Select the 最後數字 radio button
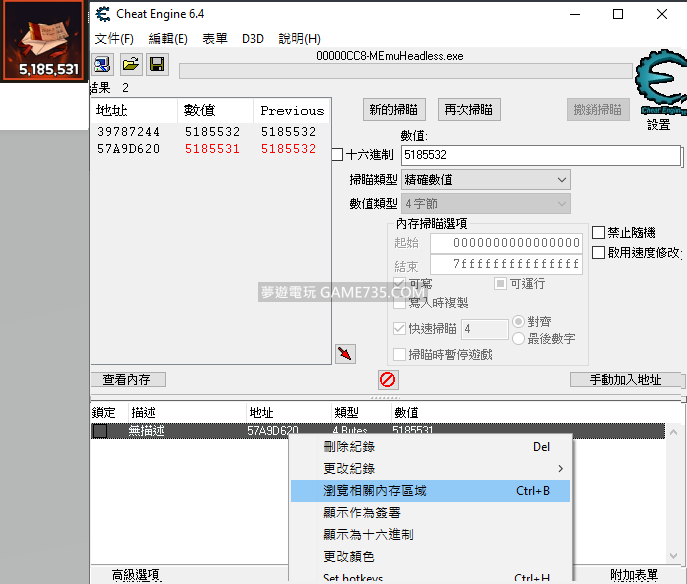The image size is (687, 584). pos(518,339)
